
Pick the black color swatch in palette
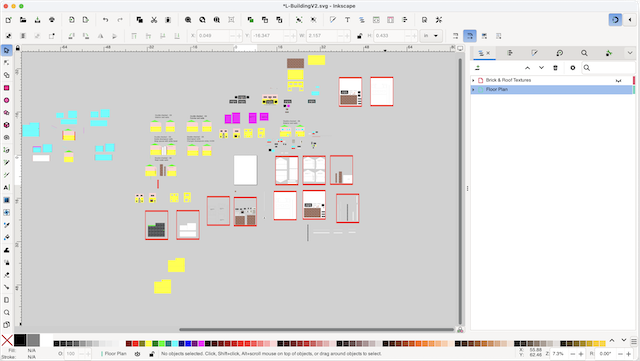point(20,340)
